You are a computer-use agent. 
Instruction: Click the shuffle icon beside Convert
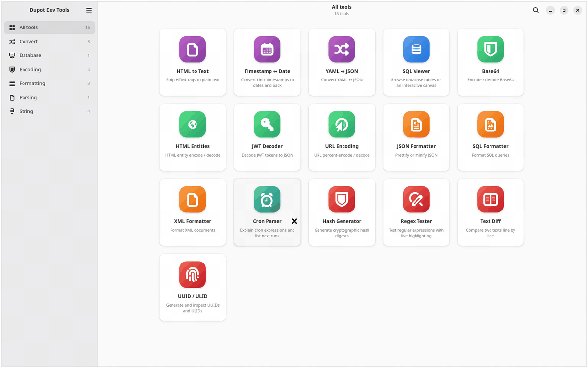click(x=12, y=42)
